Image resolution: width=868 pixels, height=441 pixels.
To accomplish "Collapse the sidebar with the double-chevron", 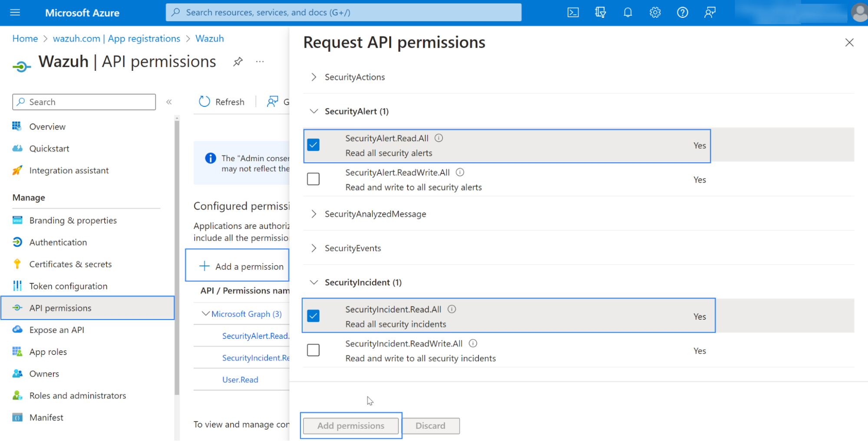I will click(x=169, y=102).
